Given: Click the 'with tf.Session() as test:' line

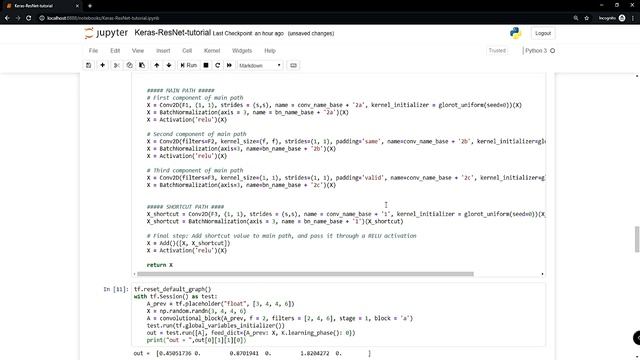Looking at the screenshot, I should tap(176, 296).
